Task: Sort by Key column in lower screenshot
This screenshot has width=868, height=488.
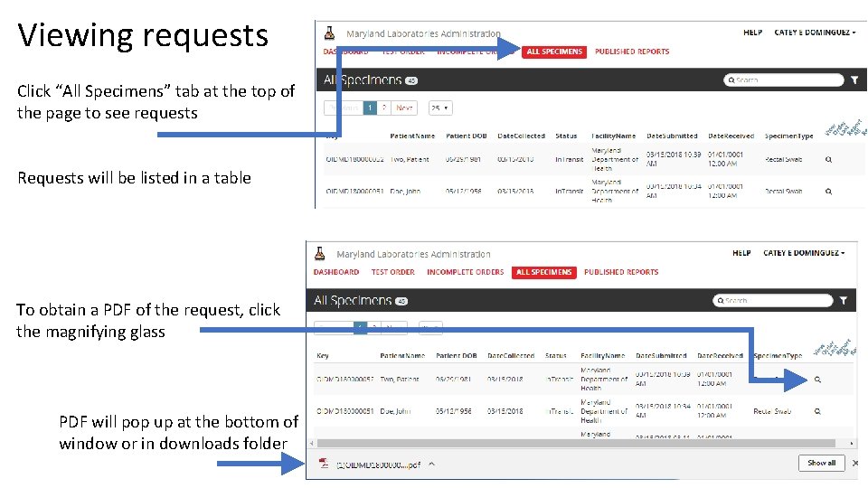Action: pos(323,356)
